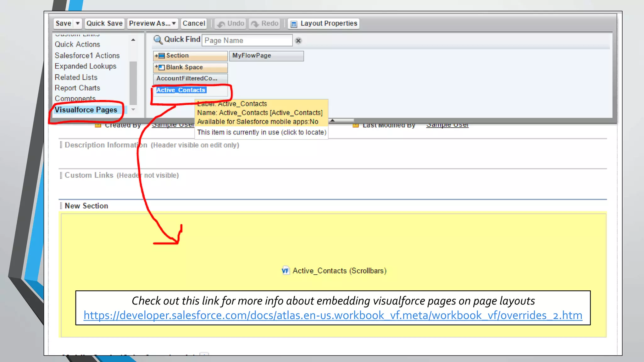Open the Save dropdown arrow
The image size is (644, 362).
click(x=78, y=24)
